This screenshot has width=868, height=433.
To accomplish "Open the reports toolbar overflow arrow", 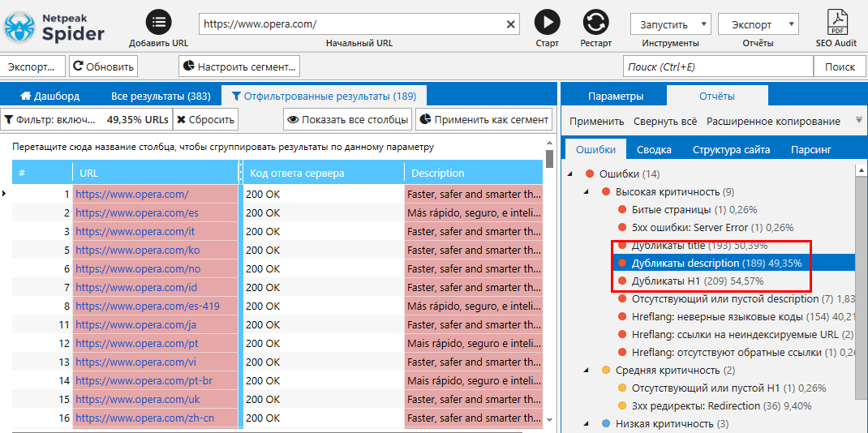I will (x=858, y=120).
